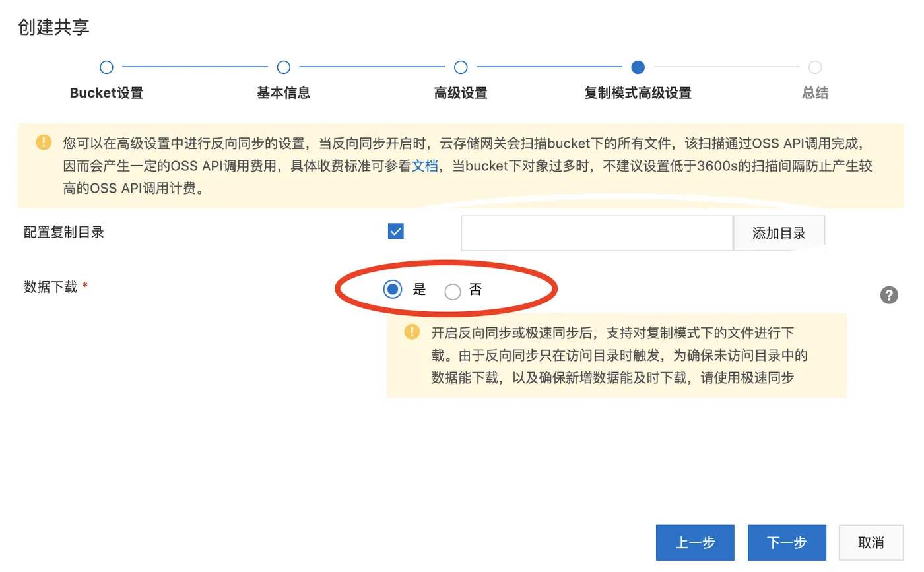Image resolution: width=924 pixels, height=572 pixels.
Task: Click the help question mark icon
Action: 889,295
